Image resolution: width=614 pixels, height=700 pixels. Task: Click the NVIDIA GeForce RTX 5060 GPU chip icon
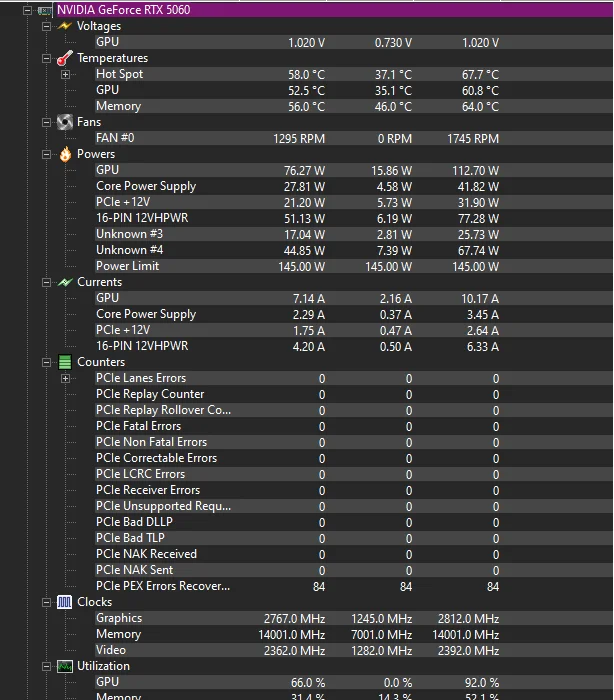click(45, 10)
